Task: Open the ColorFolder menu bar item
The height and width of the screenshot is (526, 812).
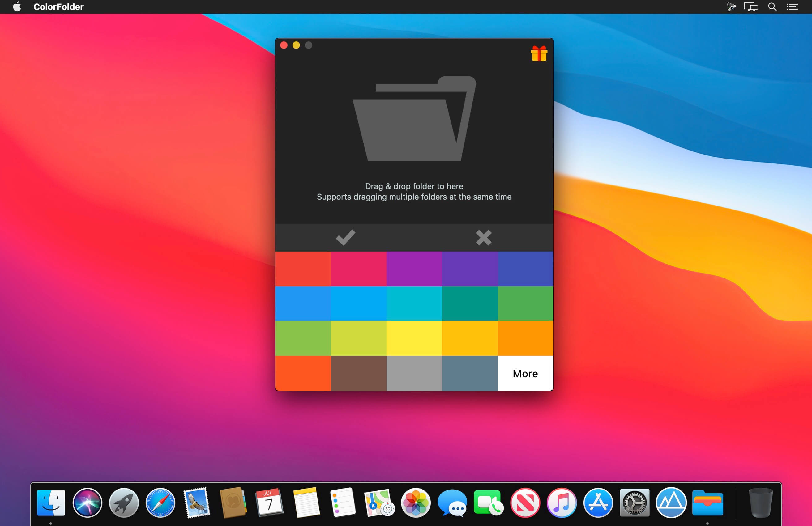Action: (x=58, y=7)
